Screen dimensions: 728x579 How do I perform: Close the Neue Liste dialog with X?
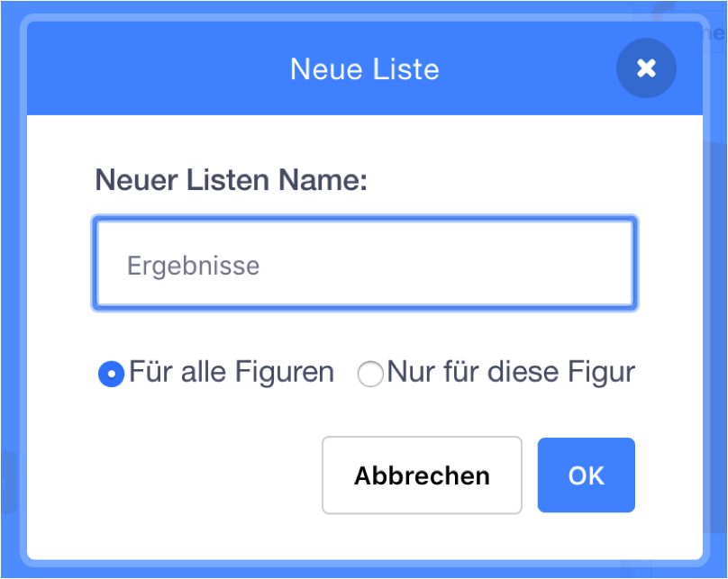tap(646, 68)
